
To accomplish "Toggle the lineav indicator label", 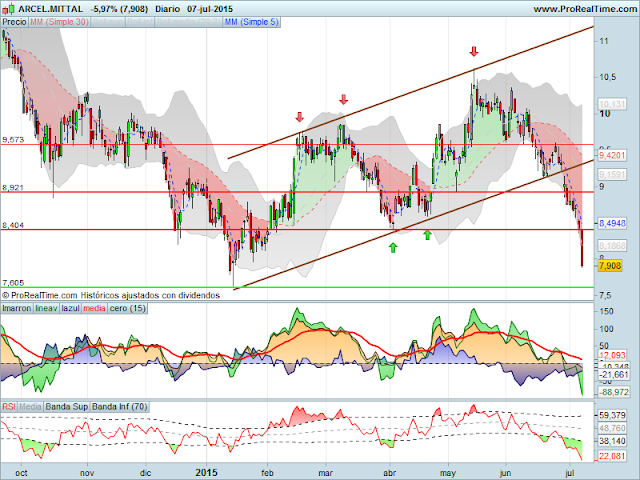I will (x=46, y=308).
